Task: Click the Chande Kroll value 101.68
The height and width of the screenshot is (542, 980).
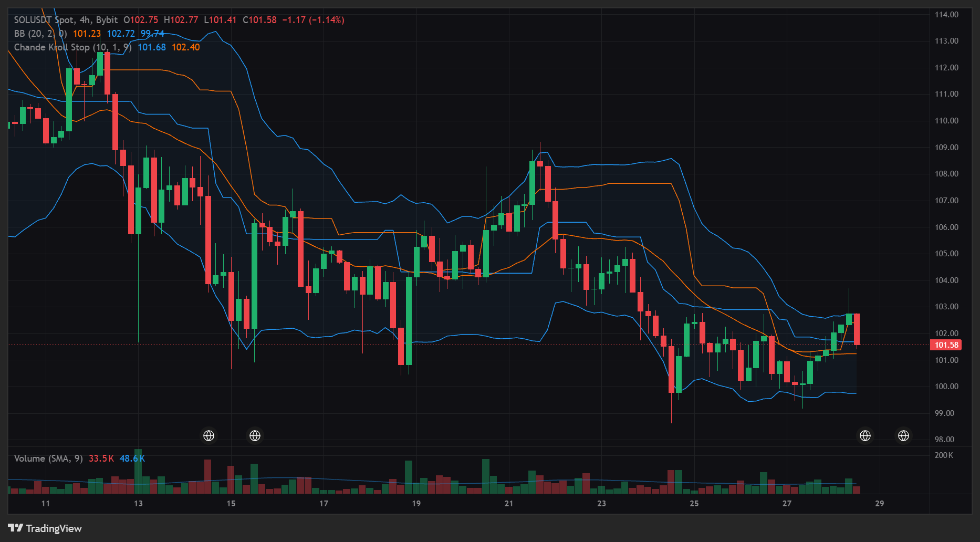Action: tap(152, 47)
